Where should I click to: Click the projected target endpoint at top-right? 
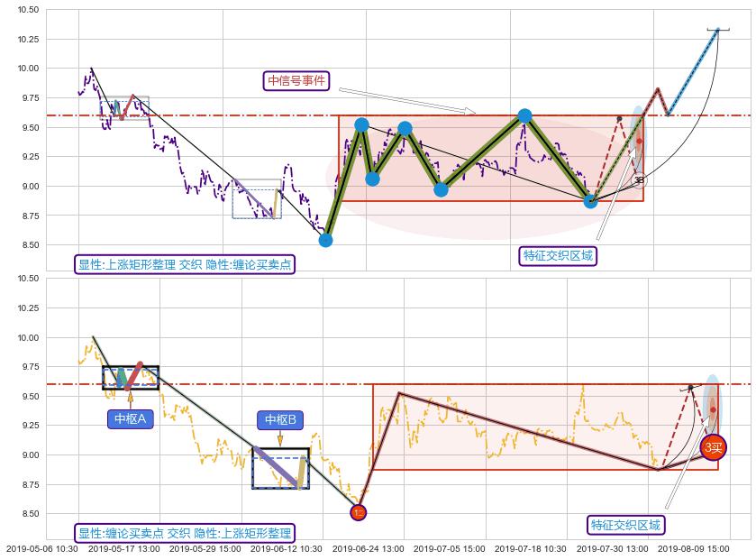pyautogui.click(x=718, y=30)
